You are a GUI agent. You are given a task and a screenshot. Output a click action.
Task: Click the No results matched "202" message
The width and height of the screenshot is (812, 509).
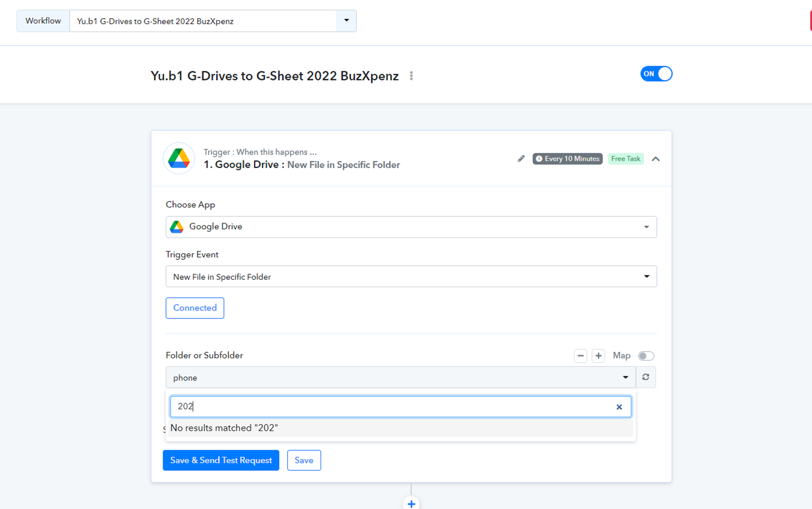coord(401,428)
